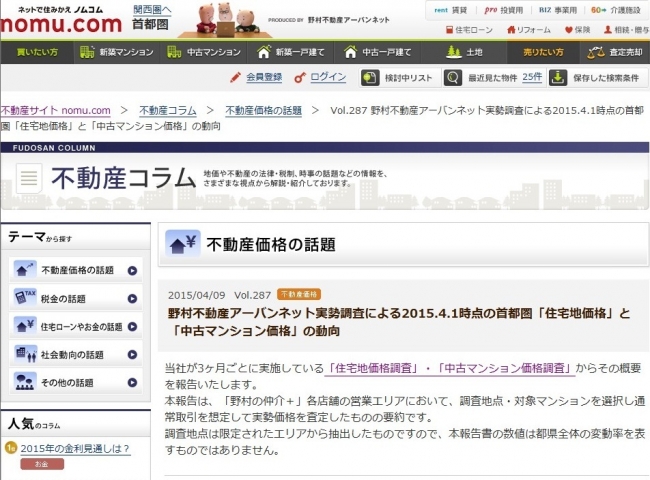650x480 pixels.
Task: Select 土地 in navigation bar
Action: [x=464, y=52]
